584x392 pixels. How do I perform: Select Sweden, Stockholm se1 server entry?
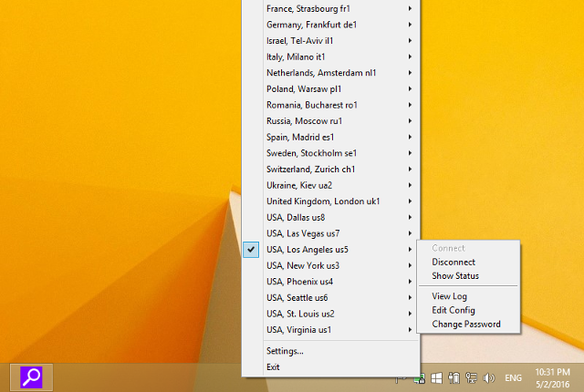330,153
